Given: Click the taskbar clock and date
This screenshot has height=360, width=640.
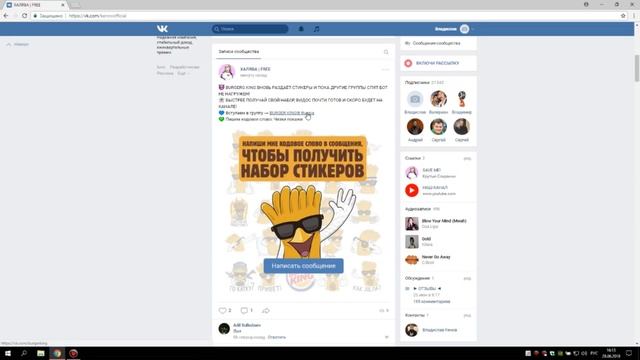Looking at the screenshot, I should click(611, 353).
